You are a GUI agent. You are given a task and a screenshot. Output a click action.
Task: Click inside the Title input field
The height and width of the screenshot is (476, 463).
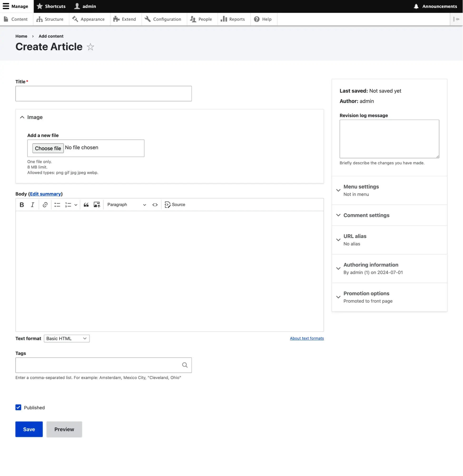coord(103,93)
